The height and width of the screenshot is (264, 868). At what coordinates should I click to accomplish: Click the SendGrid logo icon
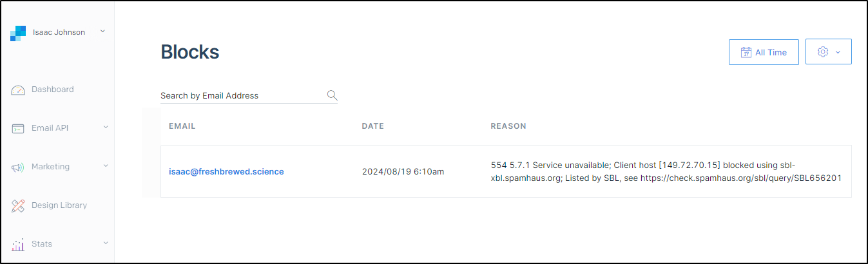pyautogui.click(x=18, y=33)
